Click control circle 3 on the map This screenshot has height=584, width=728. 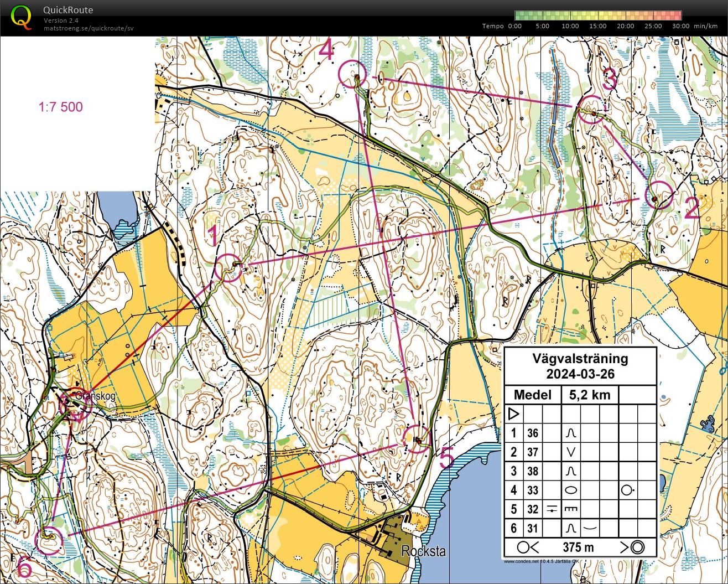tap(591, 110)
